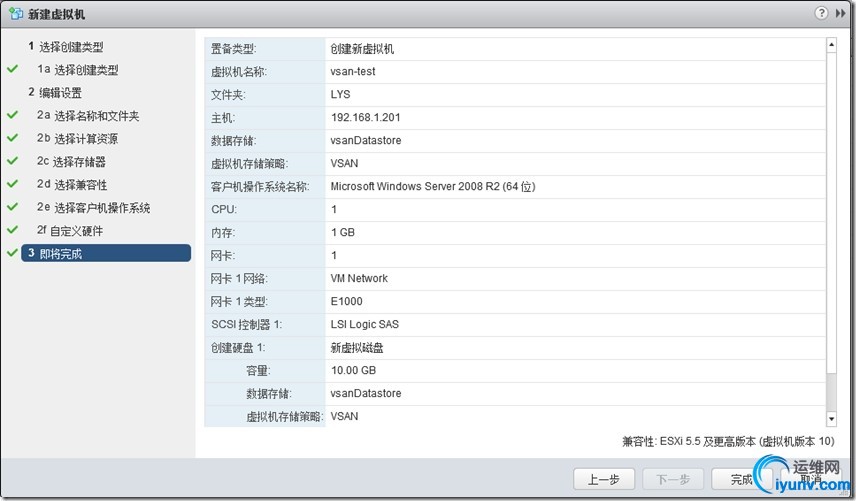Select step 3 即将完成

click(106, 253)
